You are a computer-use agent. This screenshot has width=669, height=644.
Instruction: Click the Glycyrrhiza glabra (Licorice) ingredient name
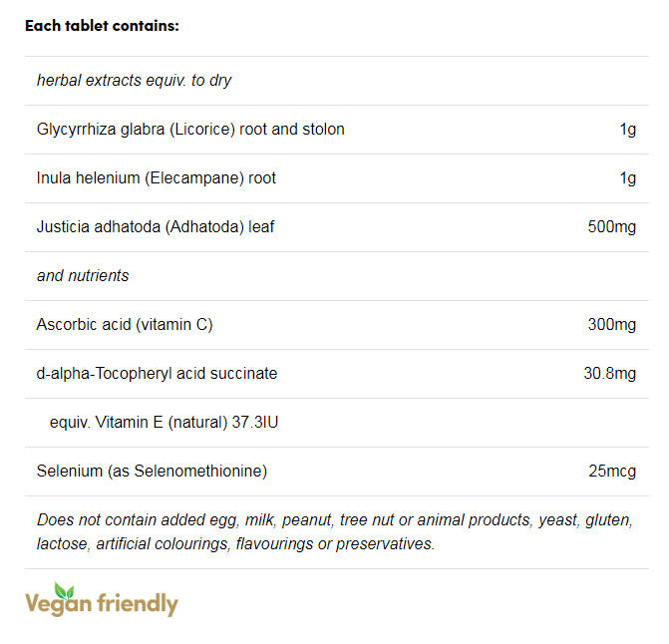(x=190, y=129)
